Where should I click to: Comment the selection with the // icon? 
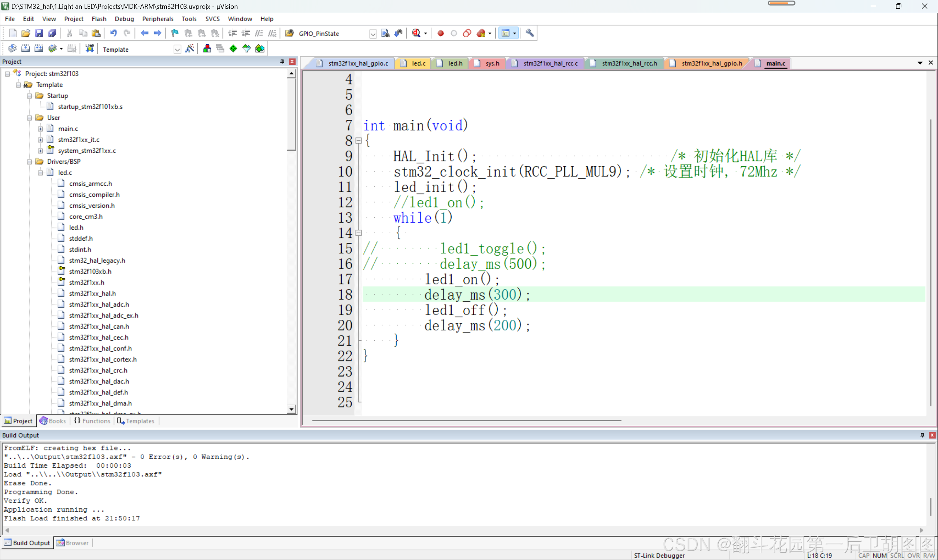[x=259, y=33]
